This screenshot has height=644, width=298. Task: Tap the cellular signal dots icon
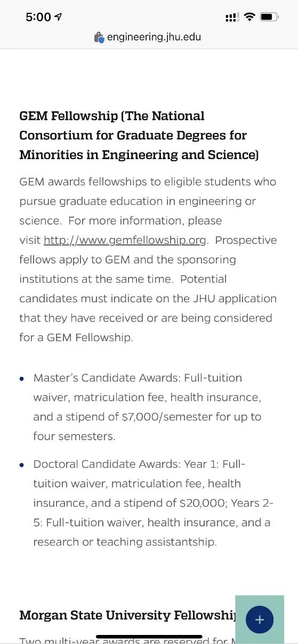(x=232, y=18)
